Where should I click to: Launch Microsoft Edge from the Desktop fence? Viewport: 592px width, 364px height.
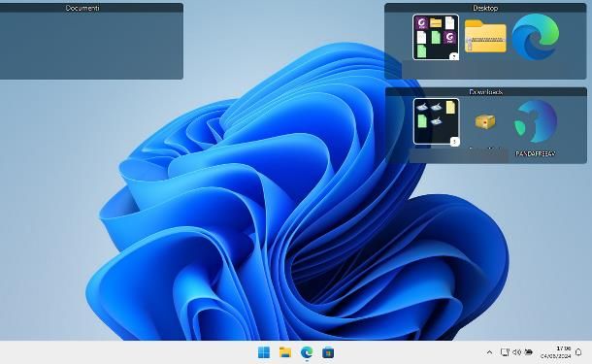tap(536, 37)
